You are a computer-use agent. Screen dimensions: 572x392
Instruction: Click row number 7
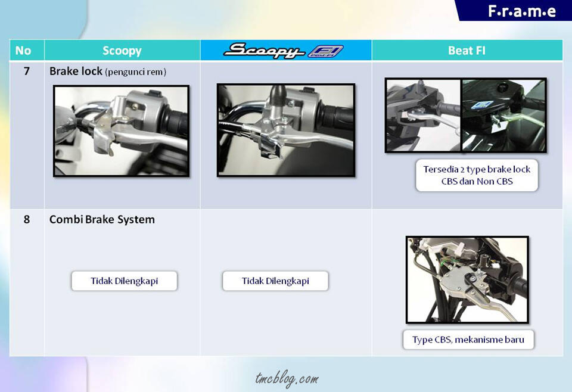coord(27,71)
